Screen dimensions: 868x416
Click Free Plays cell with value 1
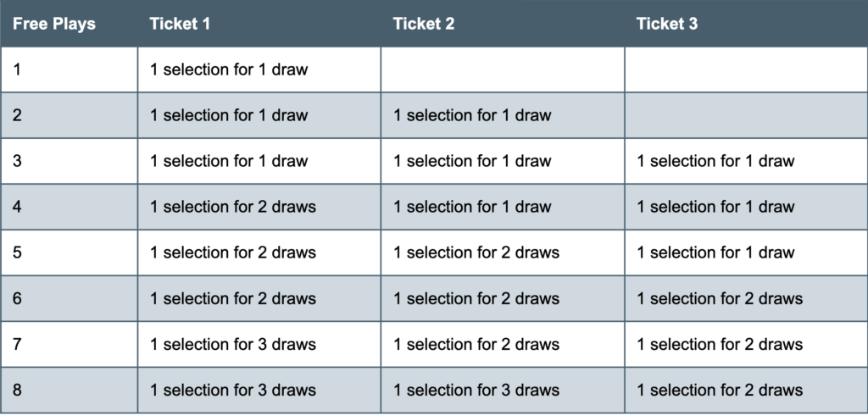(69, 69)
